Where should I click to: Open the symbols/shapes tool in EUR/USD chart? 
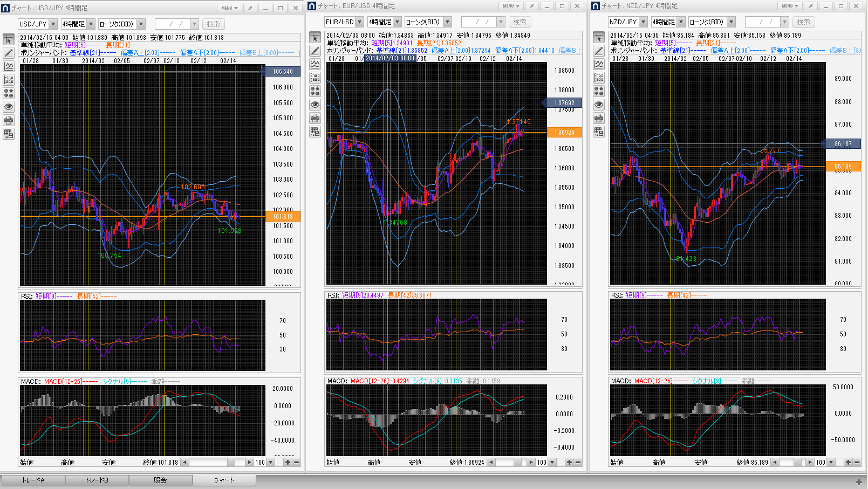pos(315,91)
